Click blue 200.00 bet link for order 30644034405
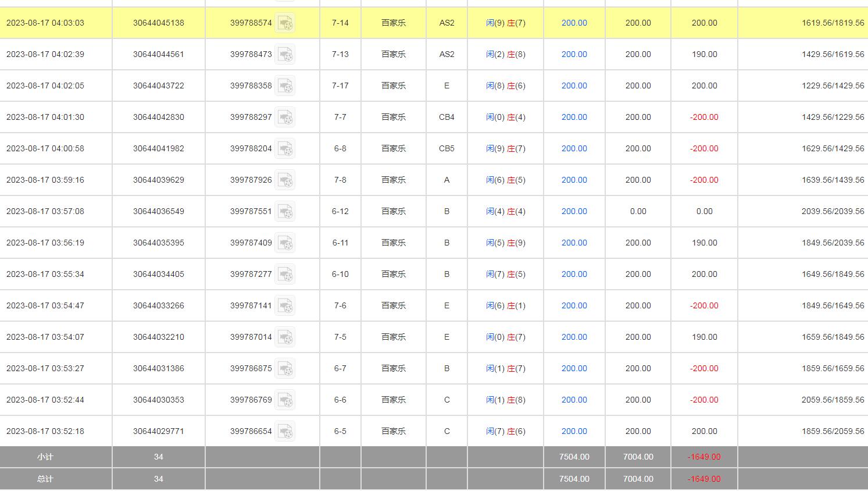 click(574, 274)
